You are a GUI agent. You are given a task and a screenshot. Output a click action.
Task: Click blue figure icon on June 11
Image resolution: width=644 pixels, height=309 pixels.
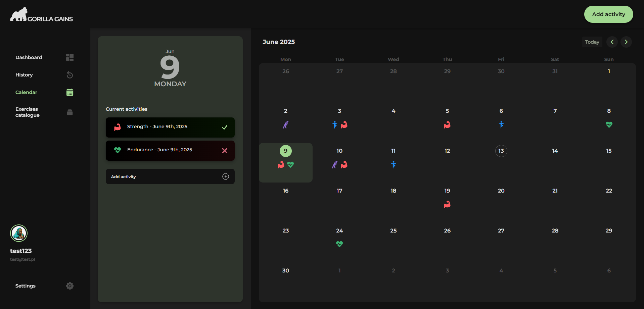[394, 165]
